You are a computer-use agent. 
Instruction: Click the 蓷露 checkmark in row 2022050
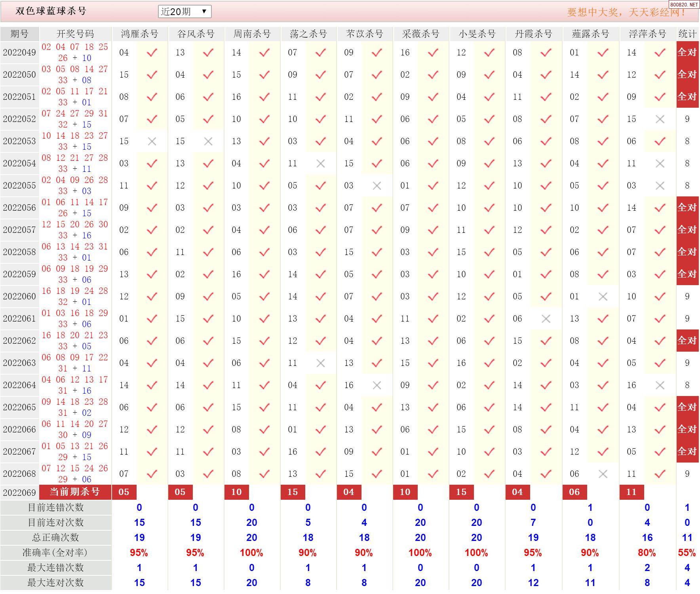[603, 74]
